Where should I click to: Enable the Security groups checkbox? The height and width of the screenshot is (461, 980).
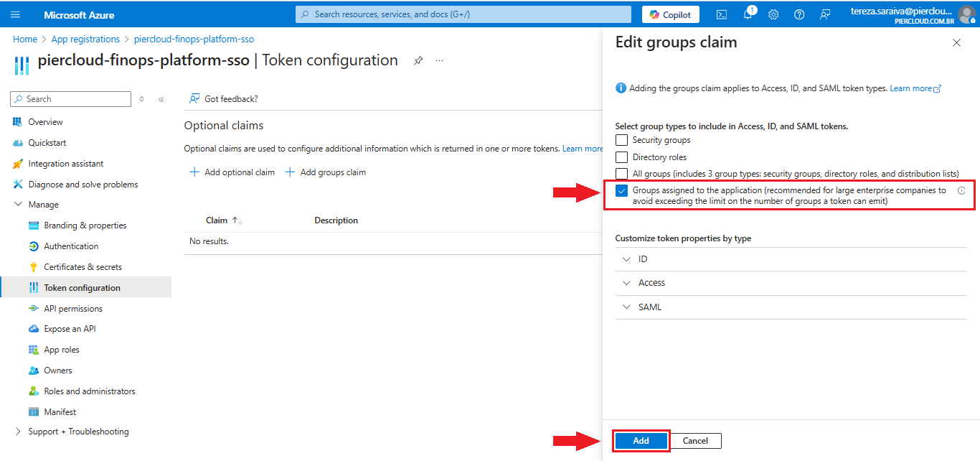pyautogui.click(x=621, y=140)
